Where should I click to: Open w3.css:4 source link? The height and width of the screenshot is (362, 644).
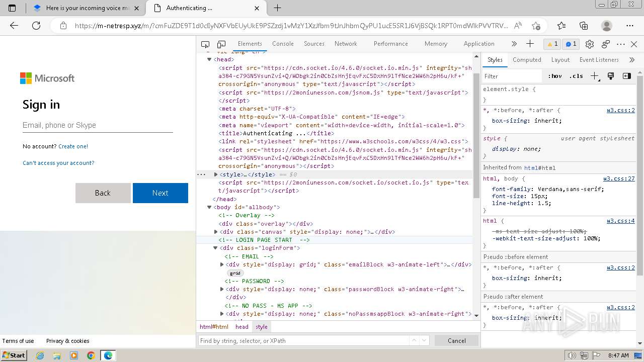(620, 221)
